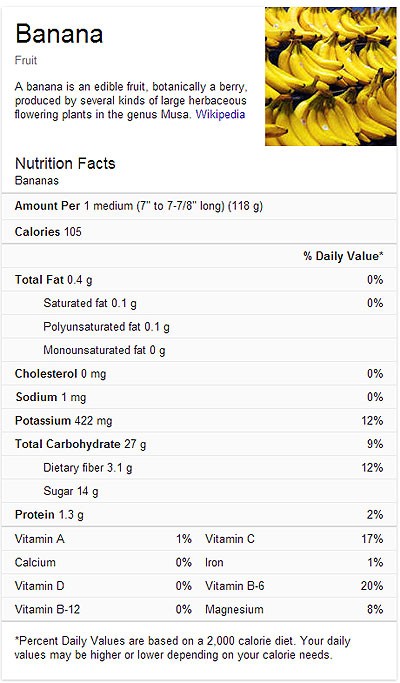Click the Dietary fiber row
Screen dimensions: 400x683
[199, 468]
